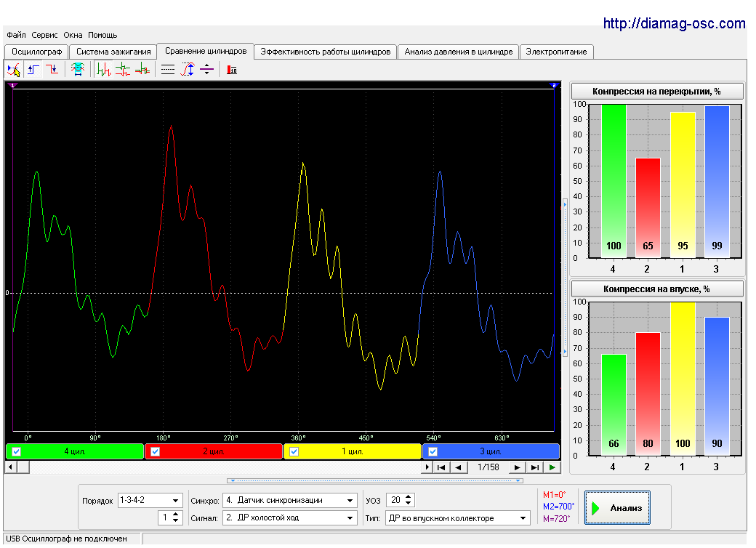Click the right scroll arrow before frame controls

(x=427, y=467)
